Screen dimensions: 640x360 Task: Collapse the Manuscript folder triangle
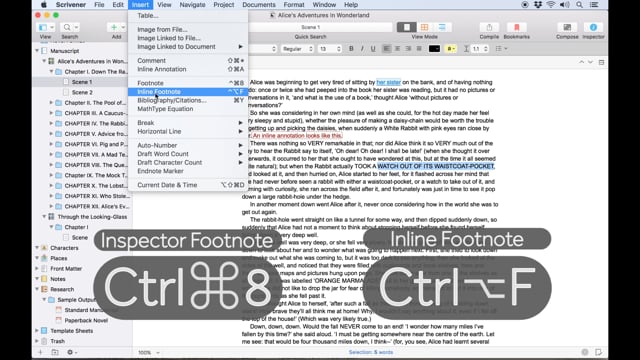pos(37,51)
